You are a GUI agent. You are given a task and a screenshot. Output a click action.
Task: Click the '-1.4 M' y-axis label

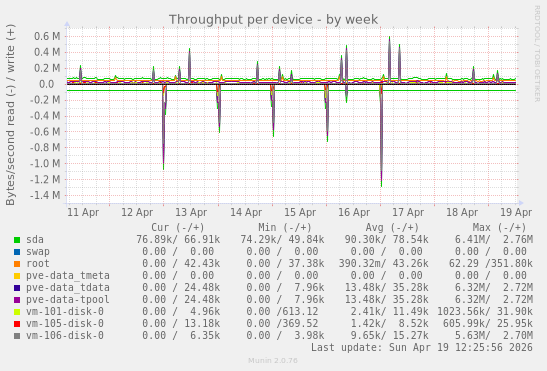click(x=45, y=195)
